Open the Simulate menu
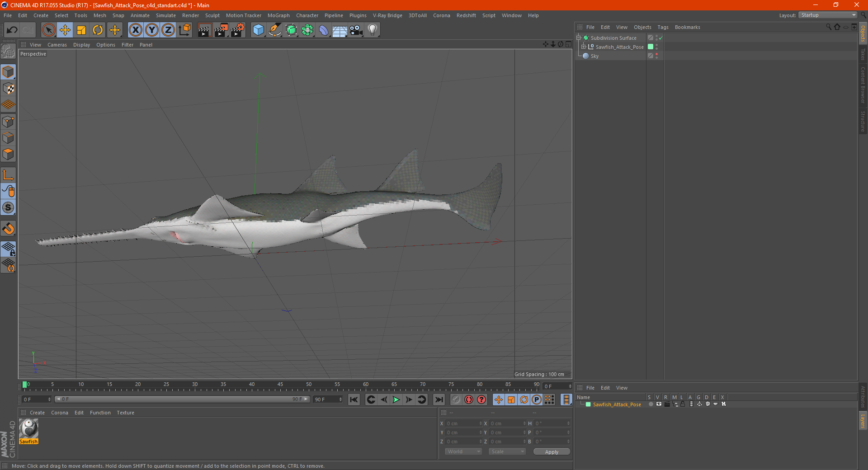Image resolution: width=868 pixels, height=470 pixels. pos(166,15)
